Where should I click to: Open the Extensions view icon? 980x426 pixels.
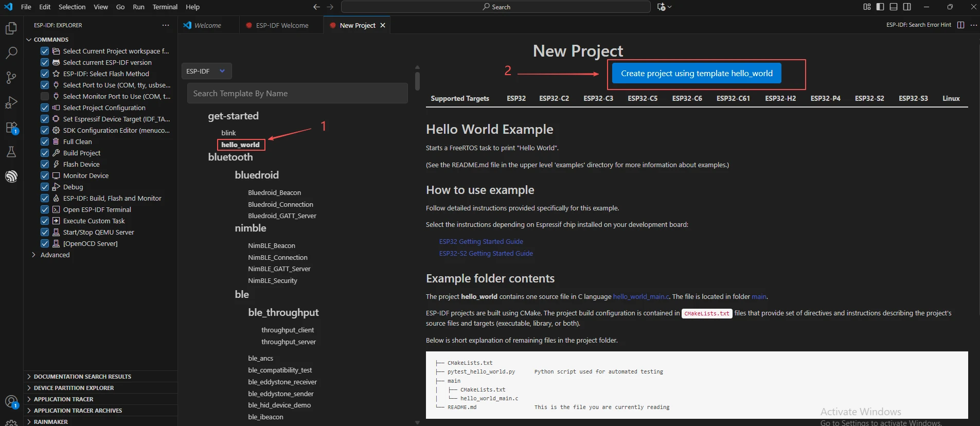[x=11, y=127]
